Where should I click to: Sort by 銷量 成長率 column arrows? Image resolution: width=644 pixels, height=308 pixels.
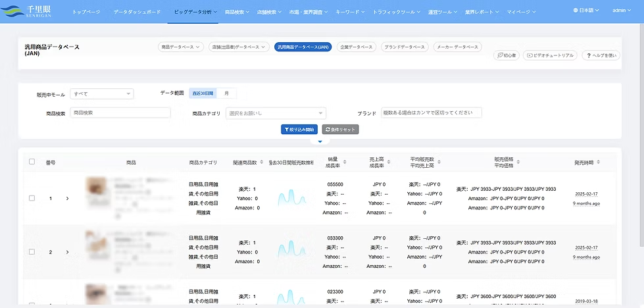(345, 162)
